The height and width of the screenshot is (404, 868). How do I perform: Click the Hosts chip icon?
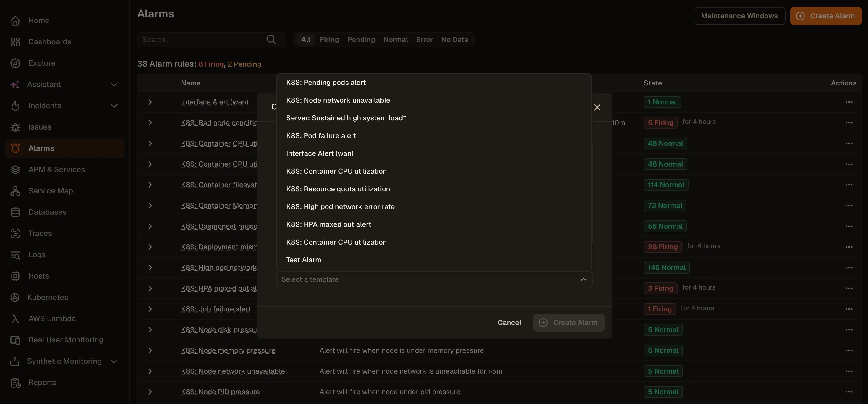click(15, 276)
